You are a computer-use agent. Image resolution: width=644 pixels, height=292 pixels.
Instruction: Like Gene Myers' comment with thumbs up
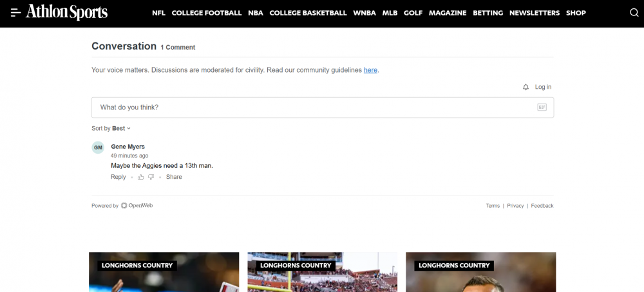point(141,177)
